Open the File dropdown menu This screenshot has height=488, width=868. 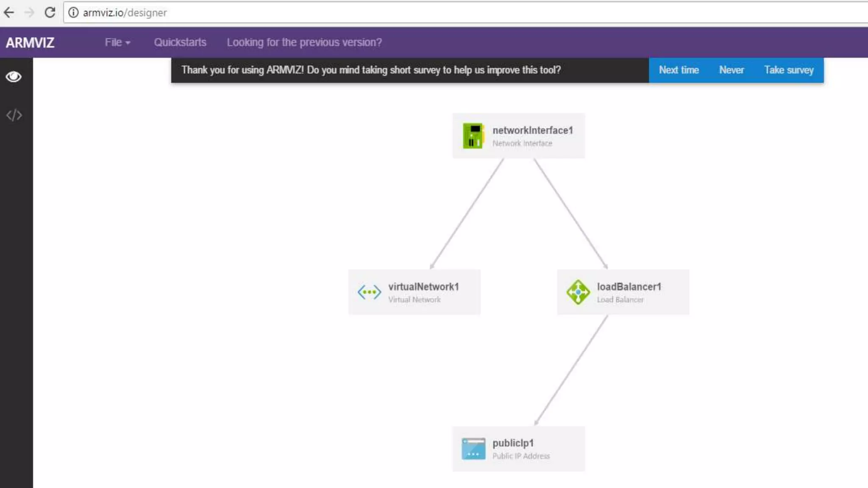click(117, 42)
